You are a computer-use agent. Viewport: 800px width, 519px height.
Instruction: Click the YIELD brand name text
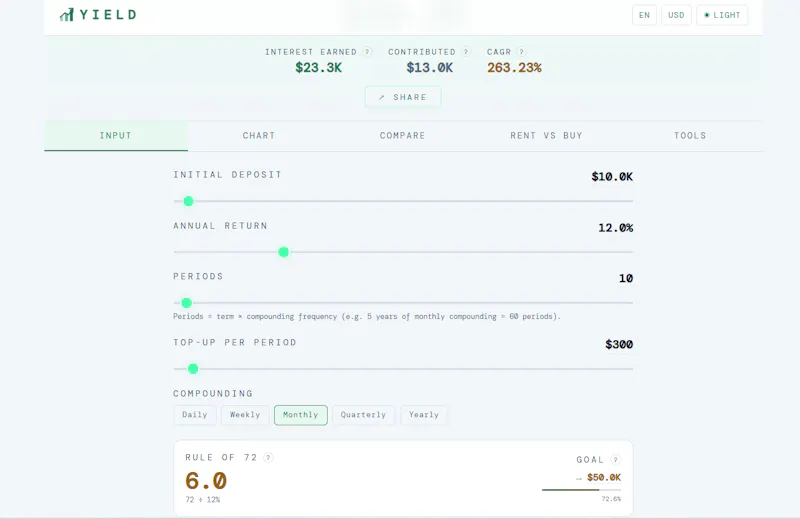(108, 15)
